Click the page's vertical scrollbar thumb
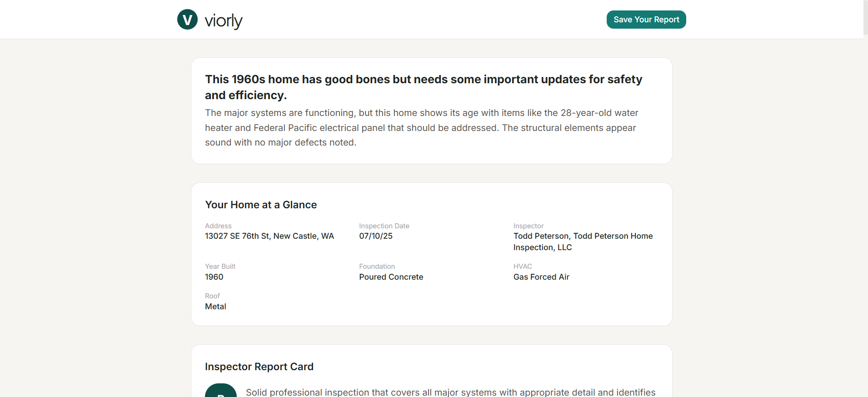 click(865, 18)
